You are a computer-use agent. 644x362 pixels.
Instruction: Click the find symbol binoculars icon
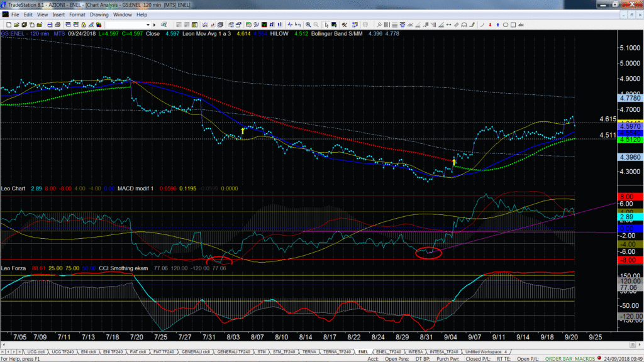pos(164,25)
